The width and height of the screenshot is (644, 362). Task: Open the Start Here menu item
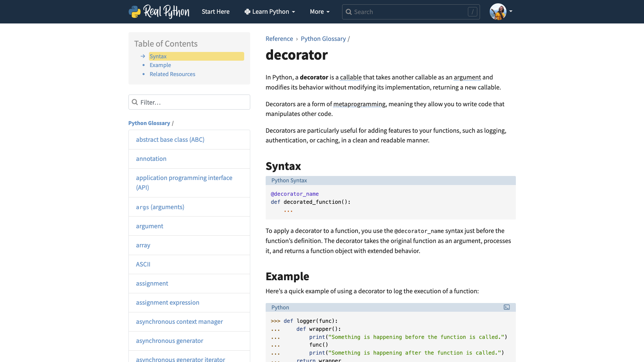[215, 12]
